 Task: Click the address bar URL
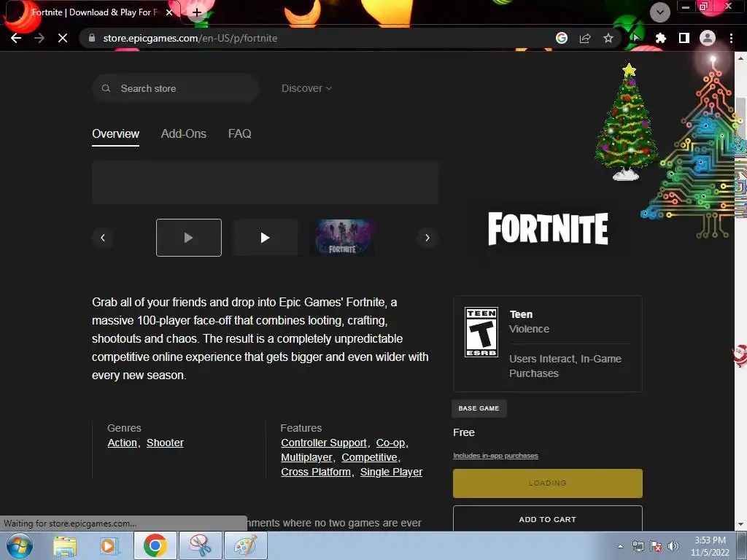click(x=190, y=38)
